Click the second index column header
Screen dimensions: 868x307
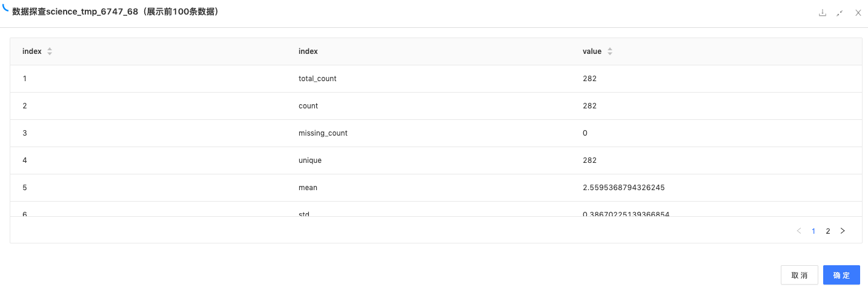[x=308, y=51]
